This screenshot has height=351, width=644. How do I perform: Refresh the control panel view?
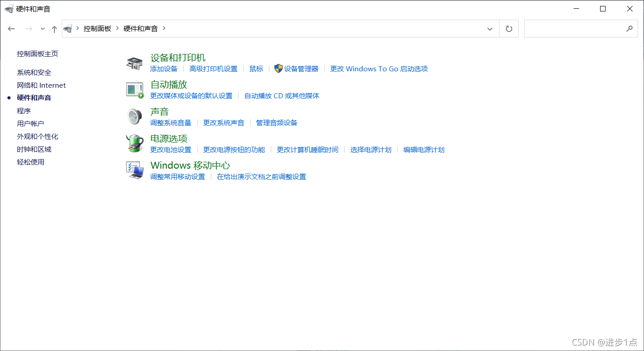509,29
